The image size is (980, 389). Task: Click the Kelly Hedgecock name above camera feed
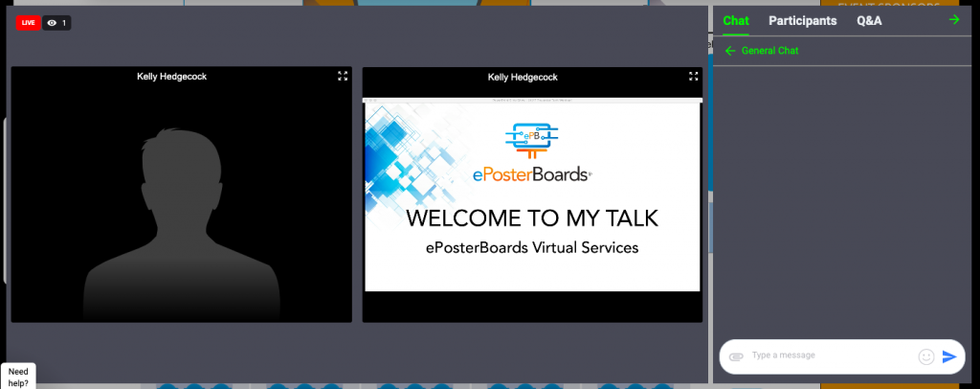172,77
